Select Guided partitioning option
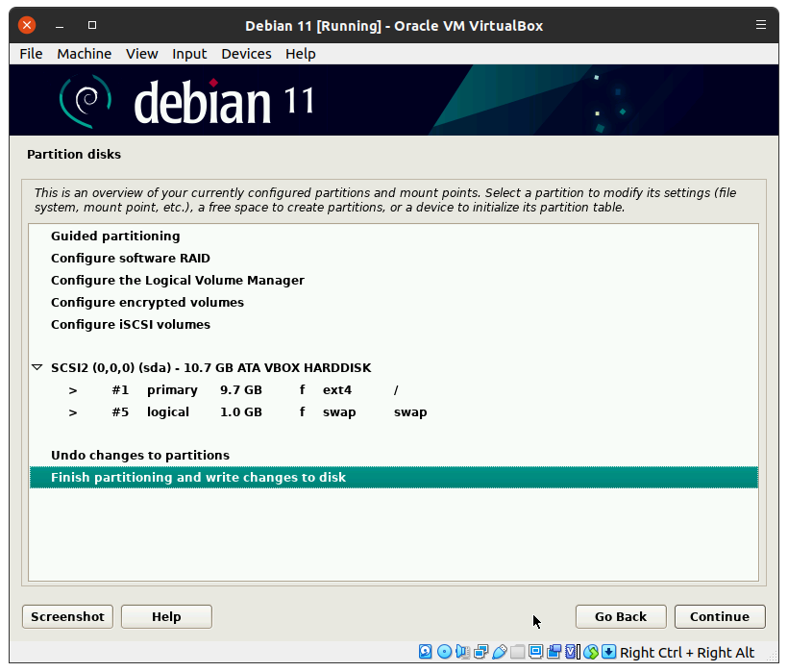788x672 pixels. (115, 236)
